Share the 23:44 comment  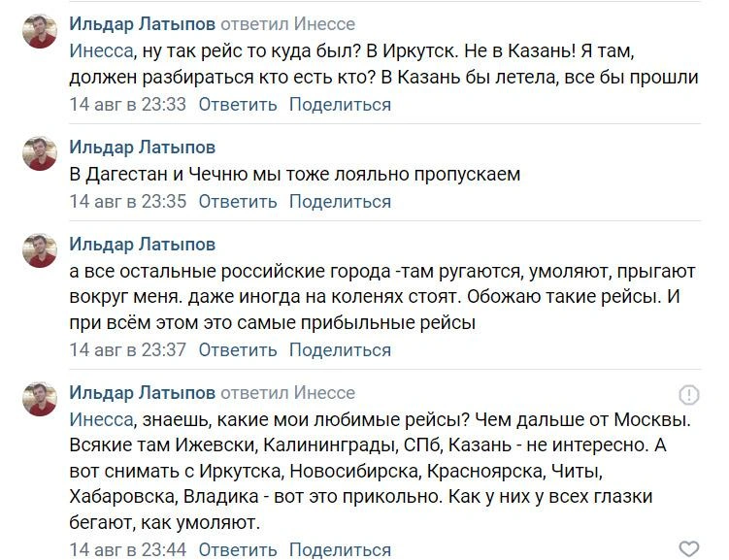[340, 550]
